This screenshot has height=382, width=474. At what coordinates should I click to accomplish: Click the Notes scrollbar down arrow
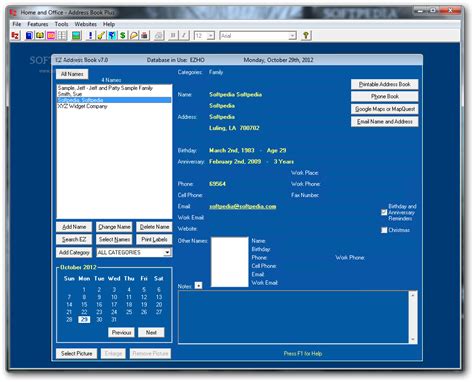click(413, 339)
